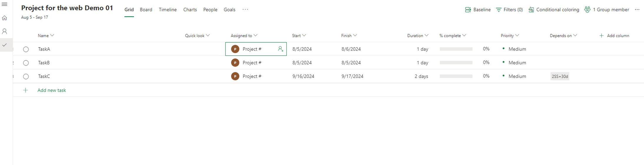The image size is (644, 165).
Task: Show more views via ellipsis after Goals
Action: pyautogui.click(x=245, y=9)
